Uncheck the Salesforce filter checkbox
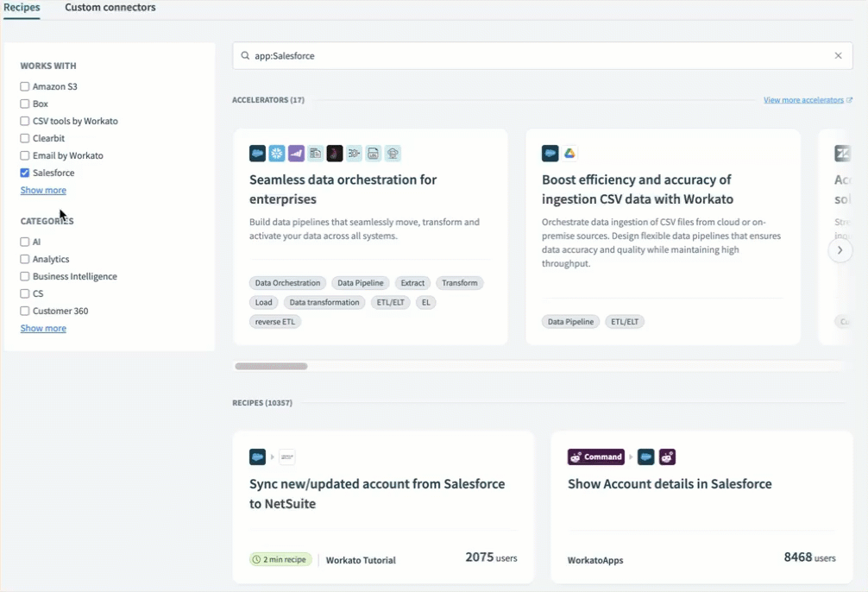Image resolution: width=868 pixels, height=592 pixels. (25, 173)
